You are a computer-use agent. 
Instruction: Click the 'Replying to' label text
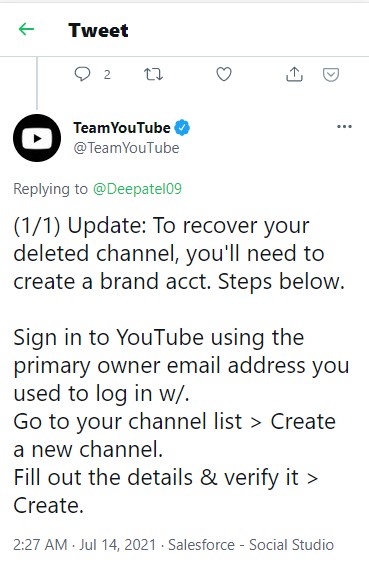point(51,189)
